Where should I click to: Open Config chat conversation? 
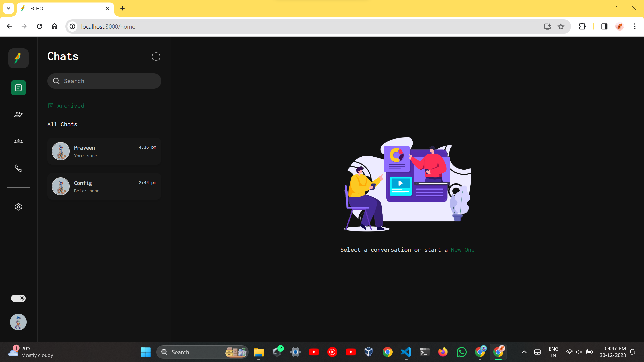click(x=104, y=186)
